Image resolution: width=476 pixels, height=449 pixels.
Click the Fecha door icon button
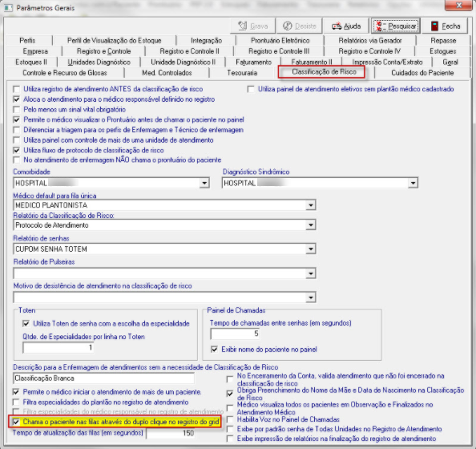[446, 26]
